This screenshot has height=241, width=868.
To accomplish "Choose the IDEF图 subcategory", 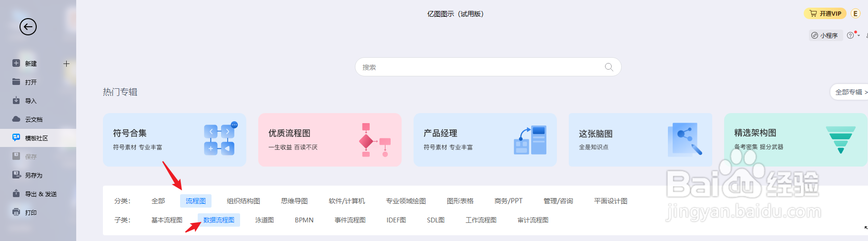I will pos(396,220).
